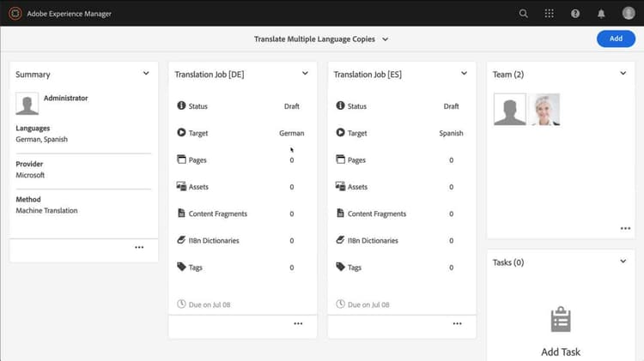Screen dimensions: 644x361
Task: Click the 'Adobe Experience Manager' header title
Action: coord(69,14)
